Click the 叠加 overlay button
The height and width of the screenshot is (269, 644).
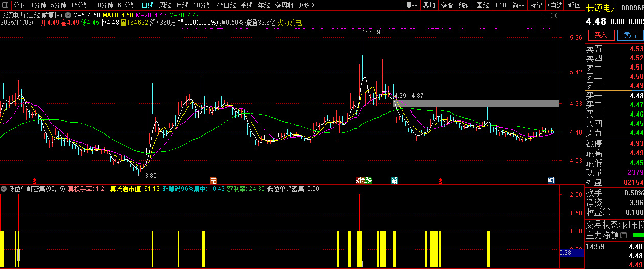[x=429, y=5]
